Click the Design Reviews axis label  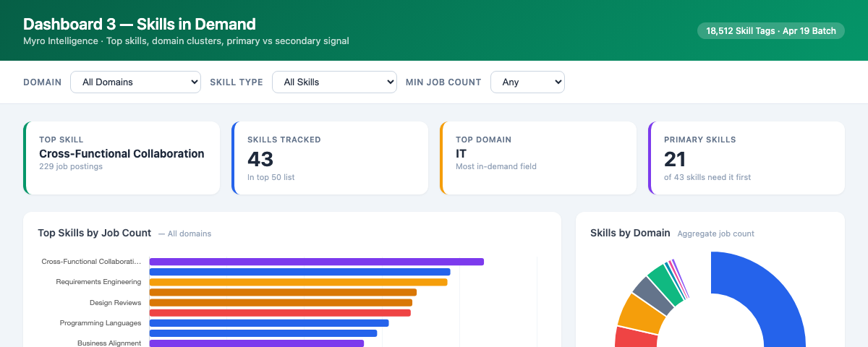pos(116,303)
